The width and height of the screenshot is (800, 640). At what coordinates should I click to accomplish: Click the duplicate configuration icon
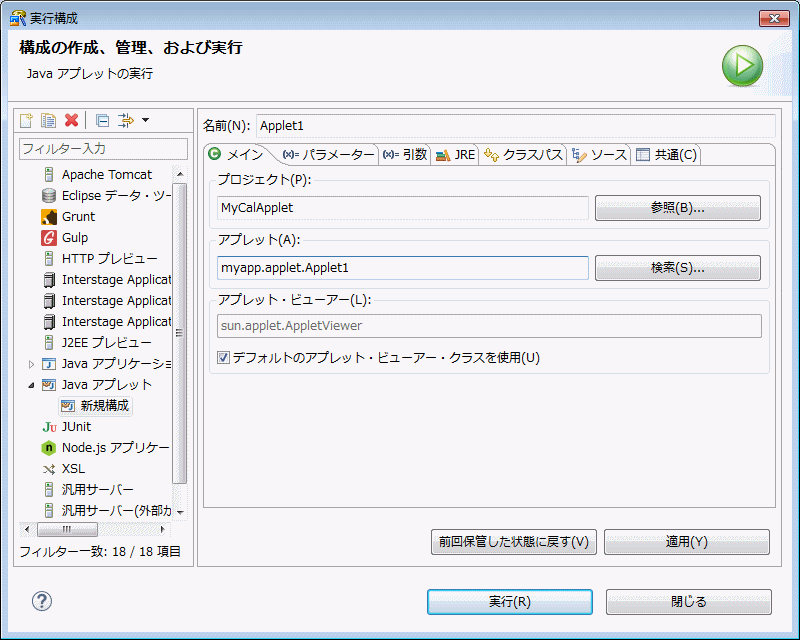48,120
